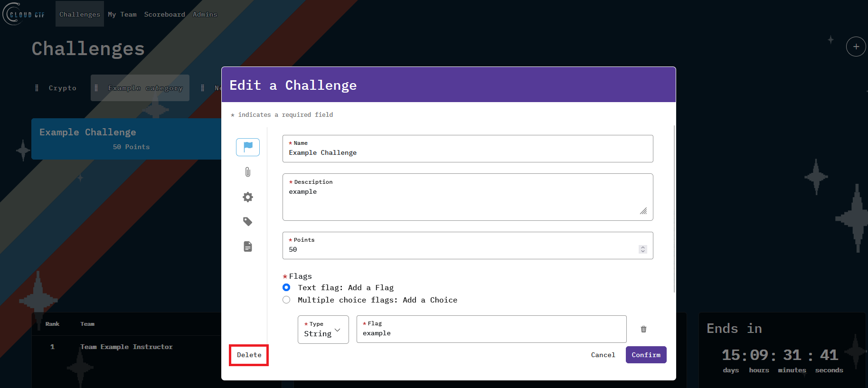This screenshot has height=388, width=868.
Task: Click the Team column header
Action: coord(87,324)
